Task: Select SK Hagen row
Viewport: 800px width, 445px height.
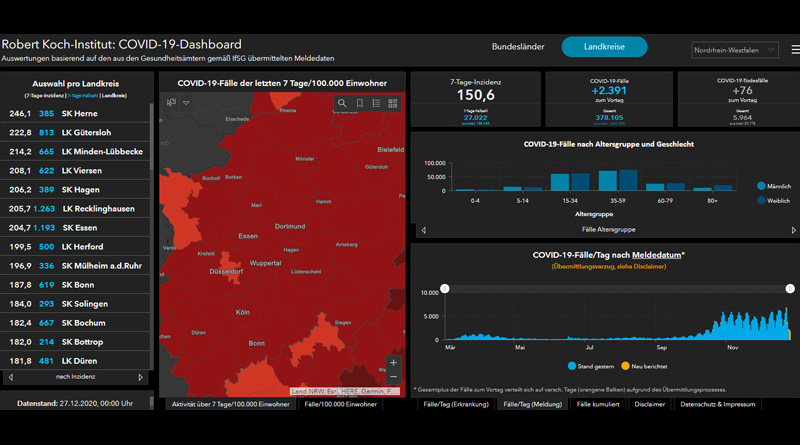Action: coord(76,189)
